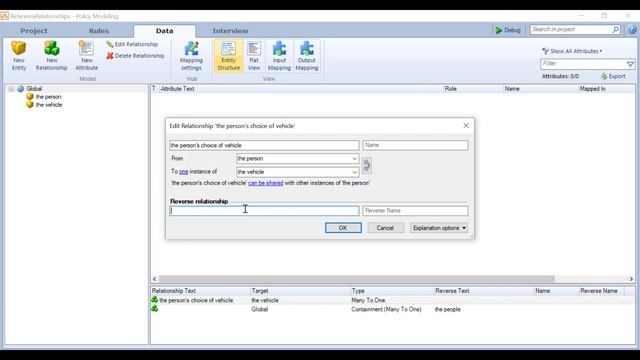The height and width of the screenshot is (360, 640).
Task: Click the horizontal scrollbar left arrow
Action: pos(155,279)
